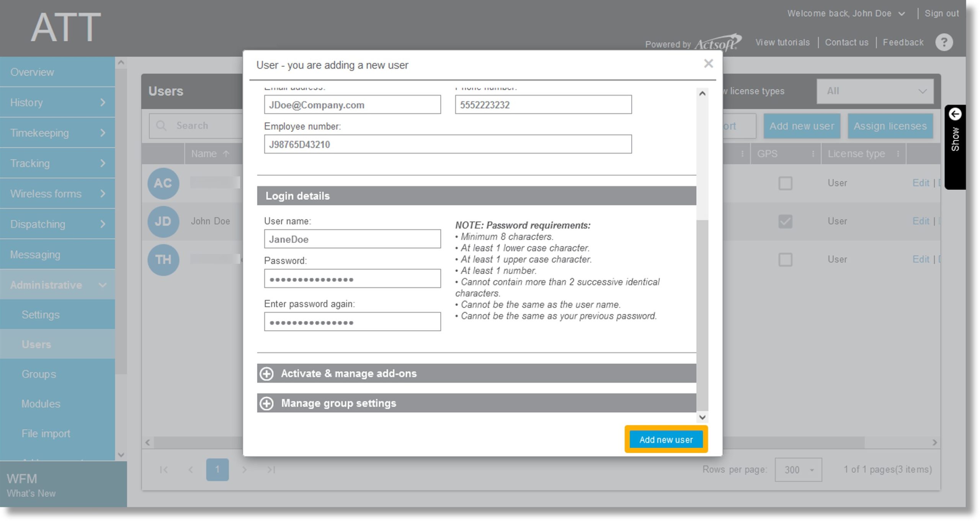980x521 pixels.
Task: Open rows per page dropdown
Action: pyautogui.click(x=798, y=470)
